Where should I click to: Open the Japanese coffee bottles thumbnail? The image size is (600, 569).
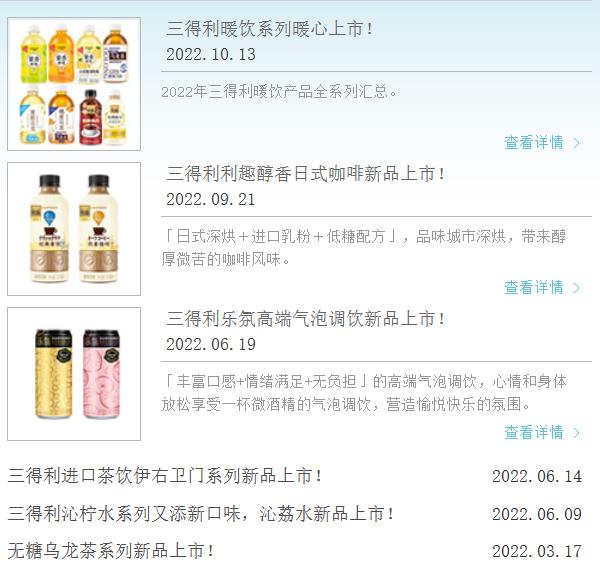point(74,229)
